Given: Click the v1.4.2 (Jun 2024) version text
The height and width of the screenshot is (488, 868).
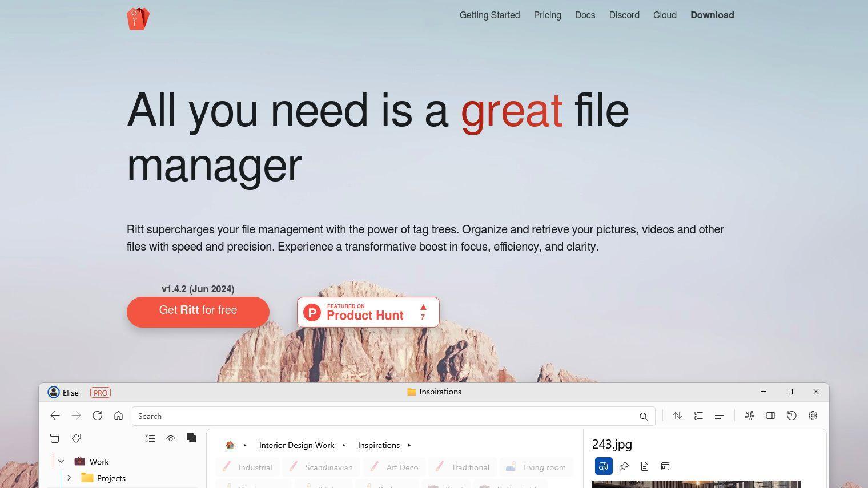Looking at the screenshot, I should (x=198, y=289).
